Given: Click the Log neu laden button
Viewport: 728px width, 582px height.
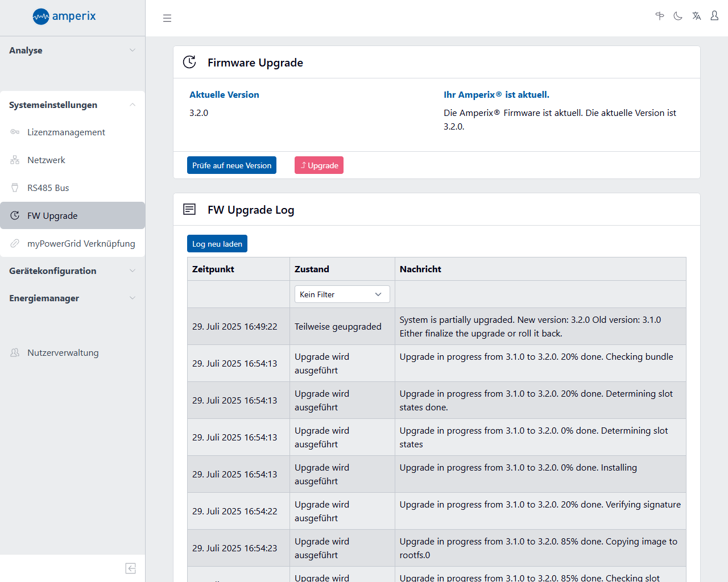Looking at the screenshot, I should (217, 244).
